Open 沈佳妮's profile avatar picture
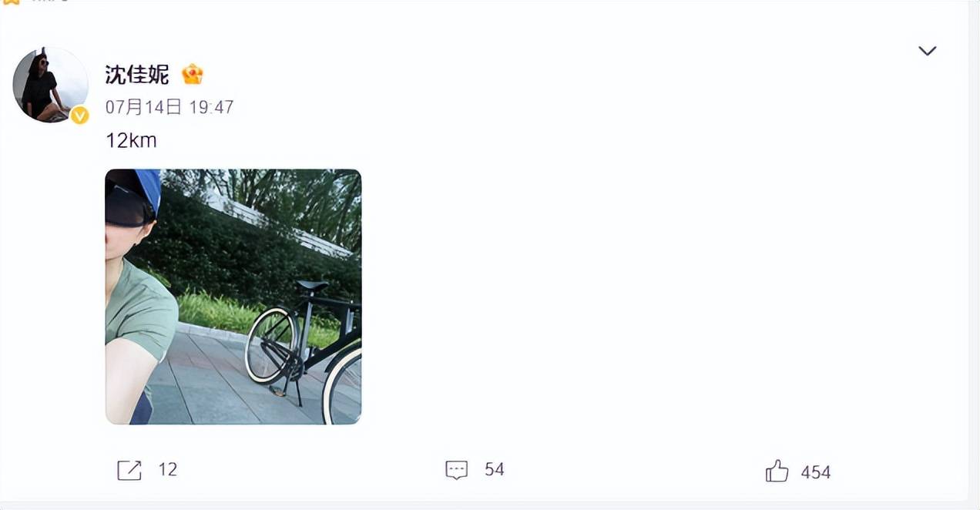This screenshot has height=510, width=980. pyautogui.click(x=50, y=85)
